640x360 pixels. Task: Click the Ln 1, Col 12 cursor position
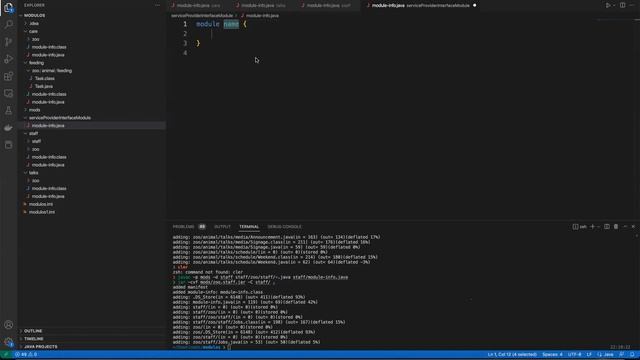[512, 354]
